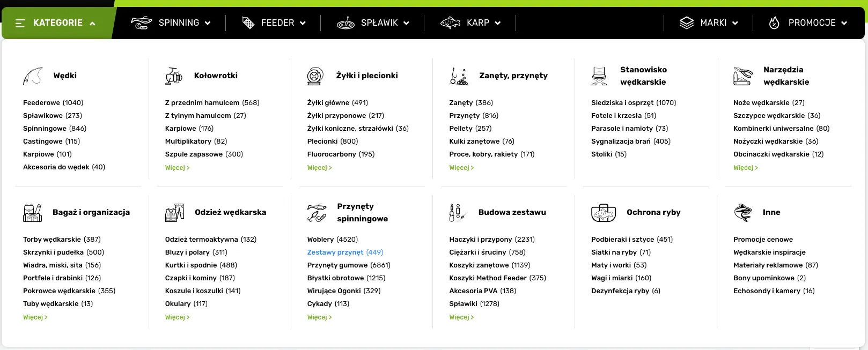Click the clothing icon next to Odzież wędkarska
The height and width of the screenshot is (350, 868).
[174, 213]
